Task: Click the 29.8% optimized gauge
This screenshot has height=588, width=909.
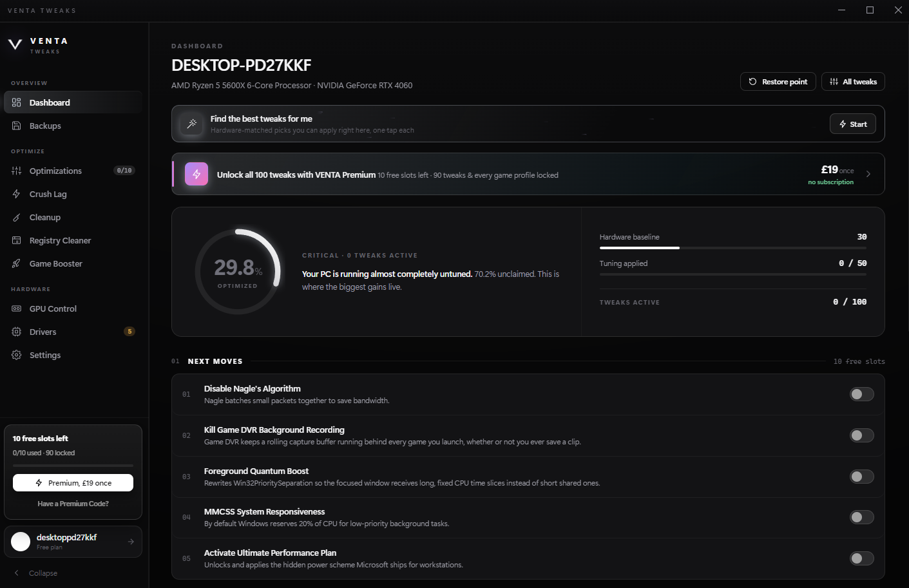Action: click(x=238, y=271)
